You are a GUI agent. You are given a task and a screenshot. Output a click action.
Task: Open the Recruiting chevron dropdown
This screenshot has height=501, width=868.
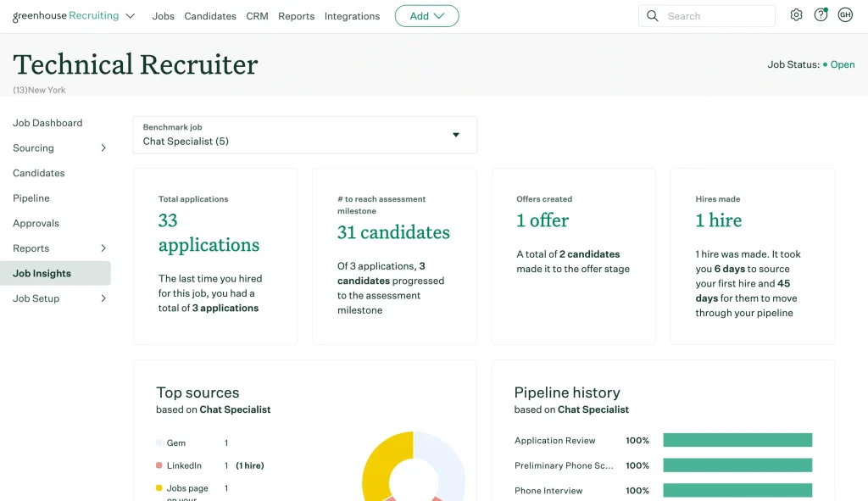coord(130,14)
